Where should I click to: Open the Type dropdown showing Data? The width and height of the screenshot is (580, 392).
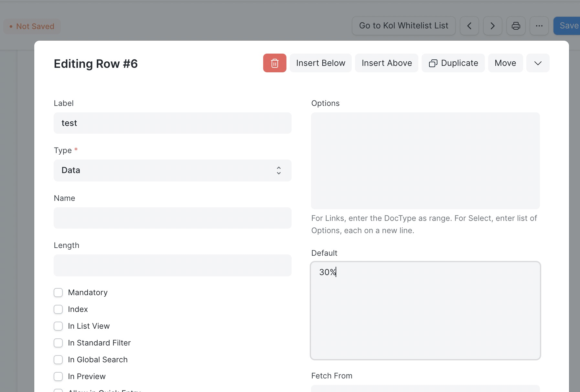[x=173, y=170]
